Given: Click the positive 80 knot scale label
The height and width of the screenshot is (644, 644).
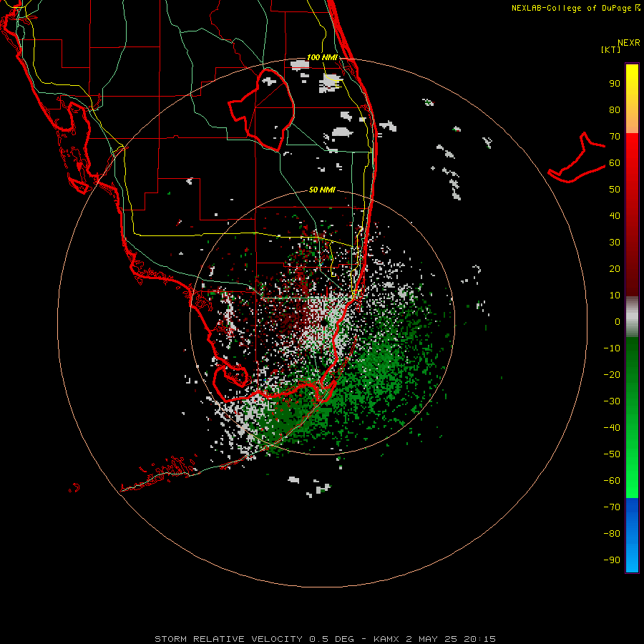Looking at the screenshot, I should pyautogui.click(x=615, y=110).
